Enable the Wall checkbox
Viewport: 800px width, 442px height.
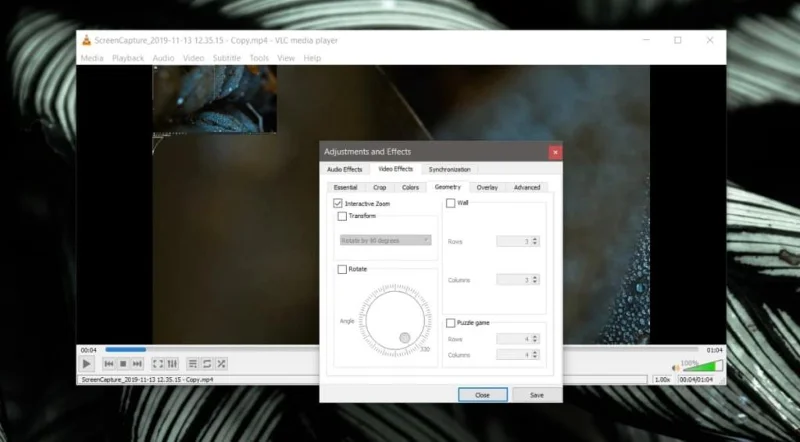pos(451,203)
